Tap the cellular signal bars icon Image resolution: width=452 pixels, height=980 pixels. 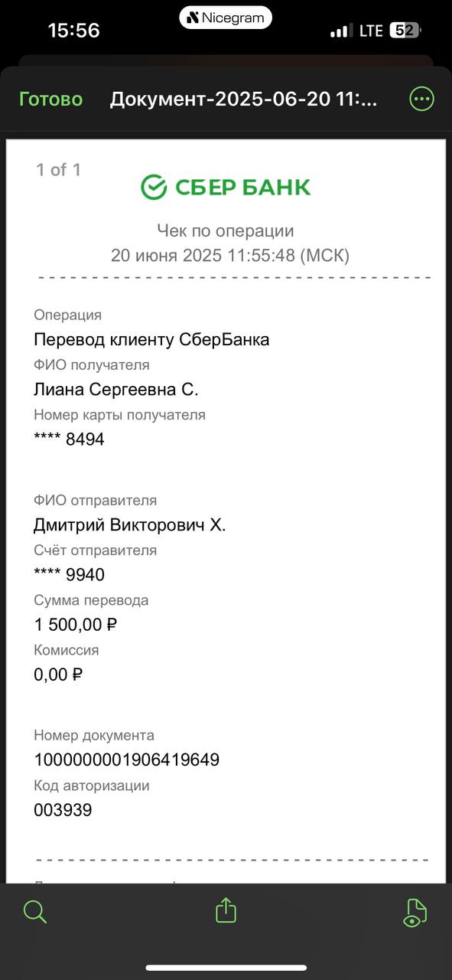(x=340, y=31)
